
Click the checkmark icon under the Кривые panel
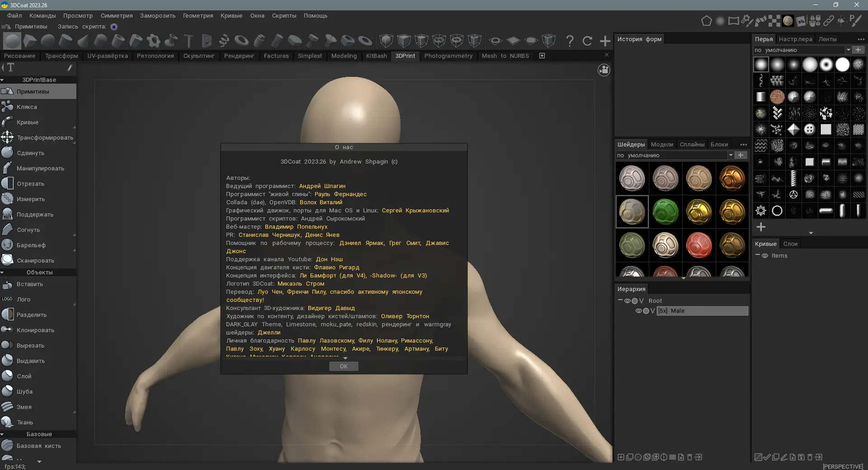[x=767, y=457]
